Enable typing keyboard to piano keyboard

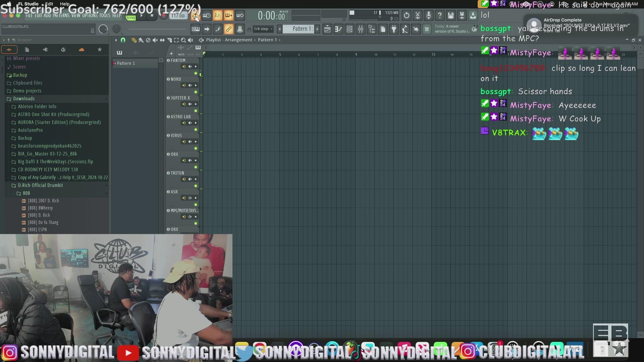tap(196, 29)
